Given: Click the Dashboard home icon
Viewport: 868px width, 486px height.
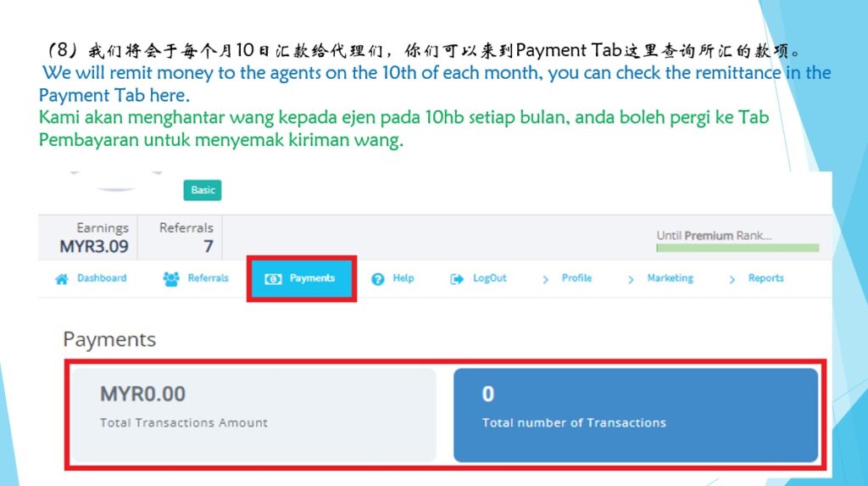Looking at the screenshot, I should tap(61, 279).
